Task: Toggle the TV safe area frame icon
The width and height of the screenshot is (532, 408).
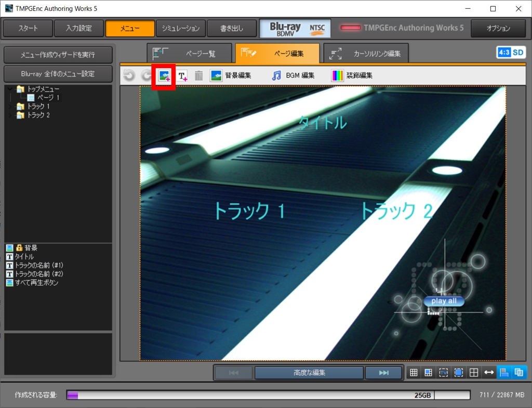Action: pos(444,373)
